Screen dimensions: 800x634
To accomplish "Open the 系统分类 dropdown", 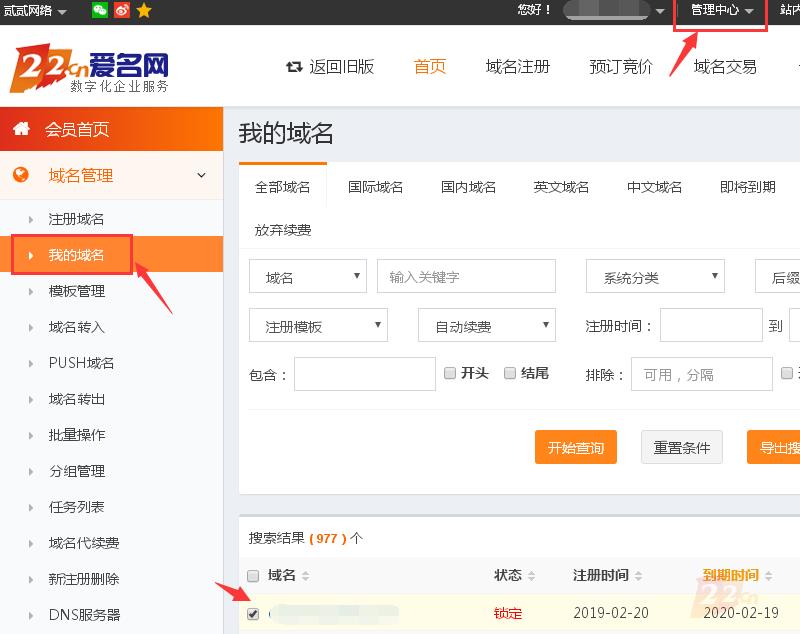I will click(655, 277).
